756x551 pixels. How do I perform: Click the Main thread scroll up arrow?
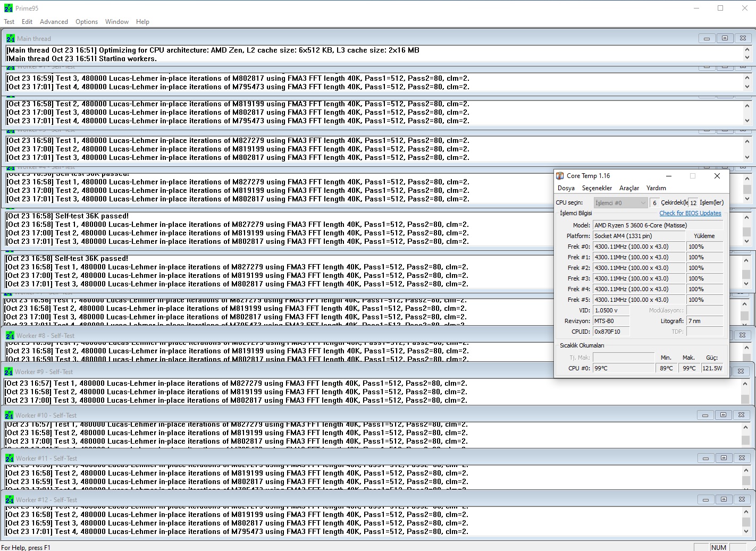coord(747,49)
